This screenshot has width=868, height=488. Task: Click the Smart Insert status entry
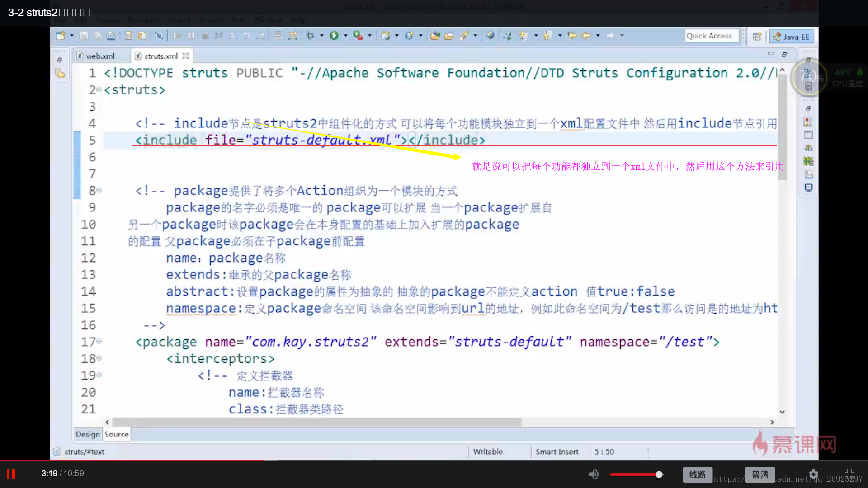tap(557, 451)
